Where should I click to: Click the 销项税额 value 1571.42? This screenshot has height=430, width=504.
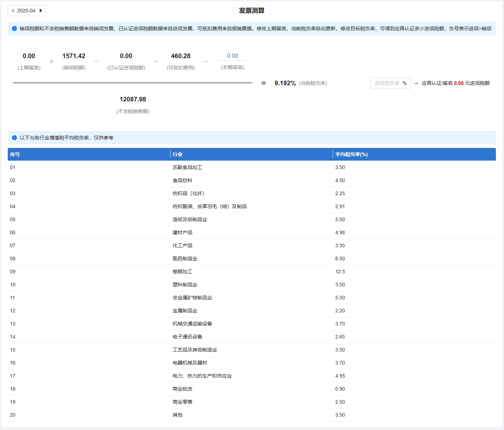click(x=74, y=56)
